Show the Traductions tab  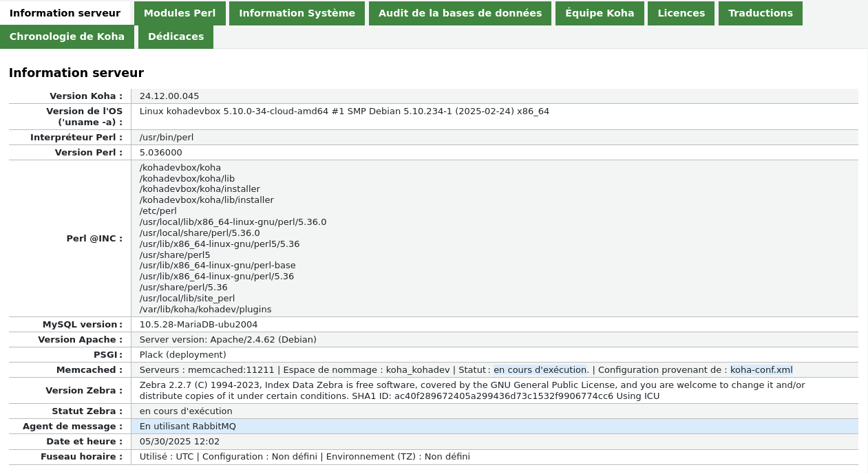(x=761, y=13)
